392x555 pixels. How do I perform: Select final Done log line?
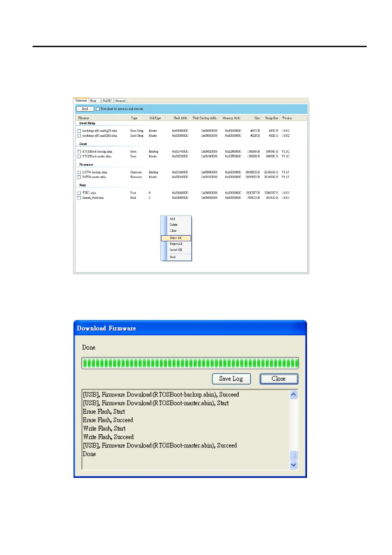[89, 454]
